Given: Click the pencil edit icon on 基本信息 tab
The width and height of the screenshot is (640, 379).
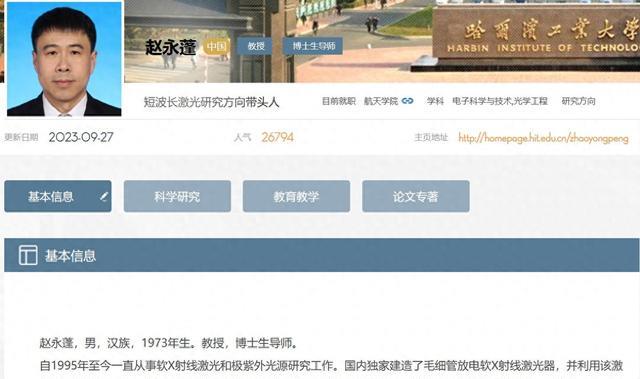Looking at the screenshot, I should click(x=104, y=196).
